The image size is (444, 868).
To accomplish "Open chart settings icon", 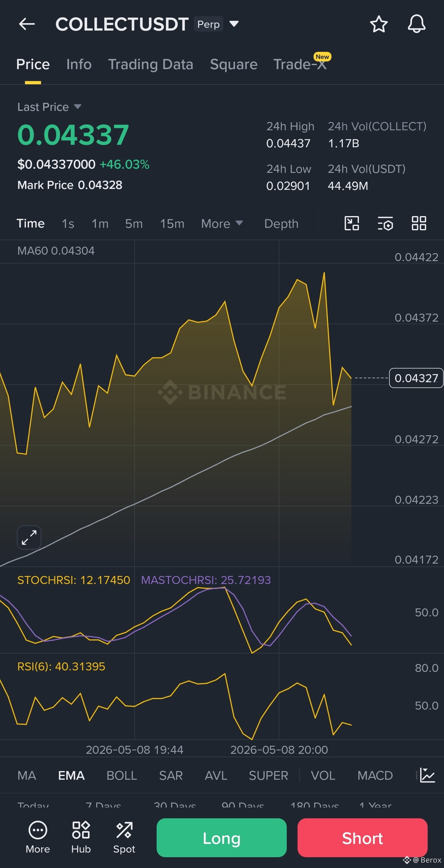I will (385, 223).
